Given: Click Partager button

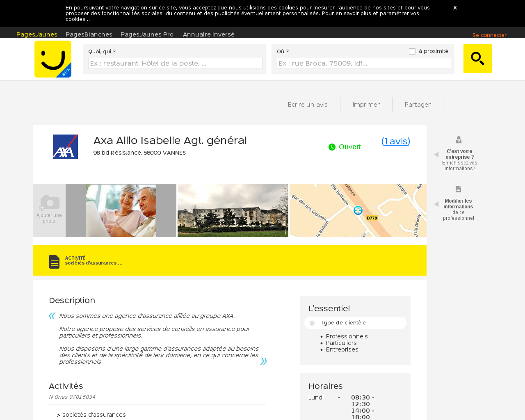Looking at the screenshot, I should tap(418, 105).
